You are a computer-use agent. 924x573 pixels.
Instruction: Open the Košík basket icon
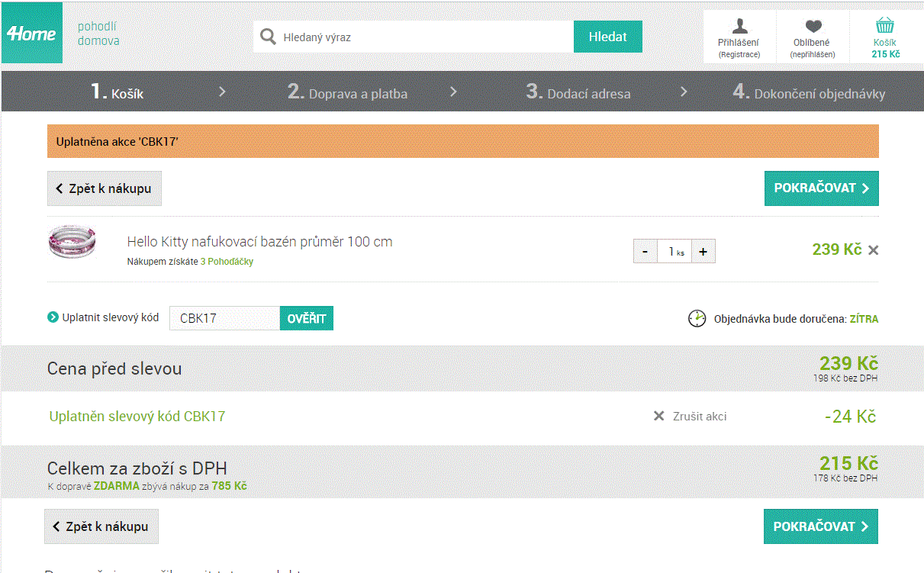click(x=885, y=26)
